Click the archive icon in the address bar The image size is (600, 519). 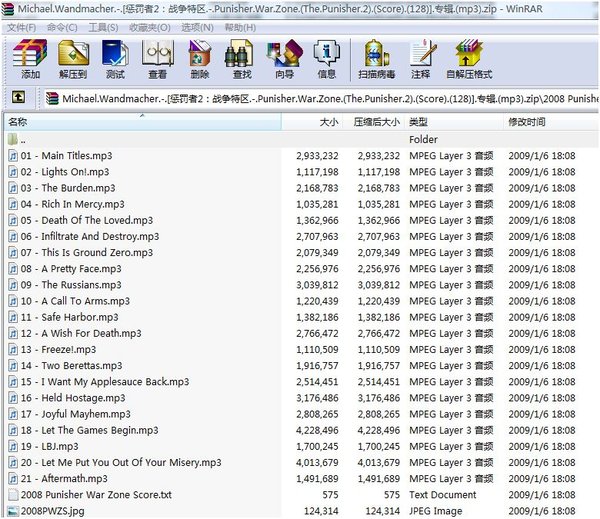[52, 98]
